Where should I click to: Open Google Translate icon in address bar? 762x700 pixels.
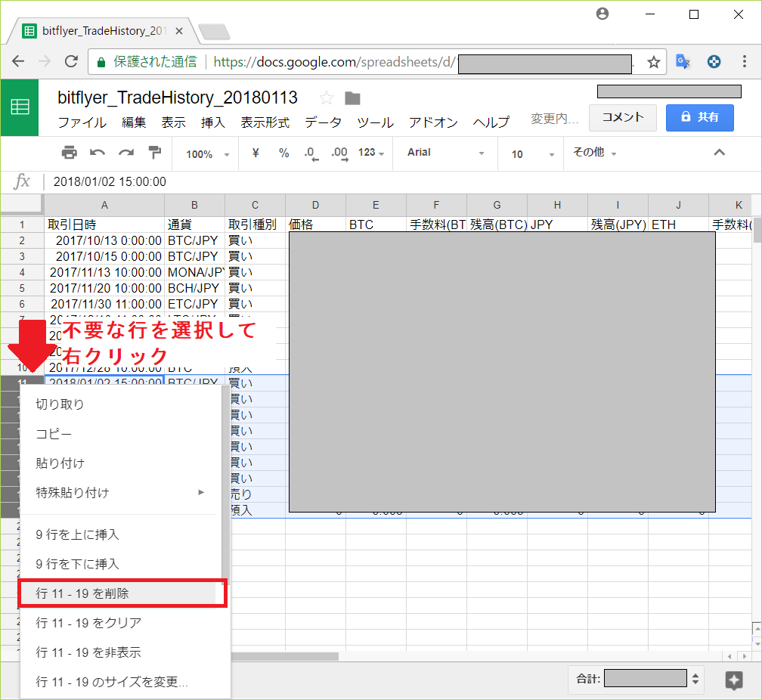[683, 63]
